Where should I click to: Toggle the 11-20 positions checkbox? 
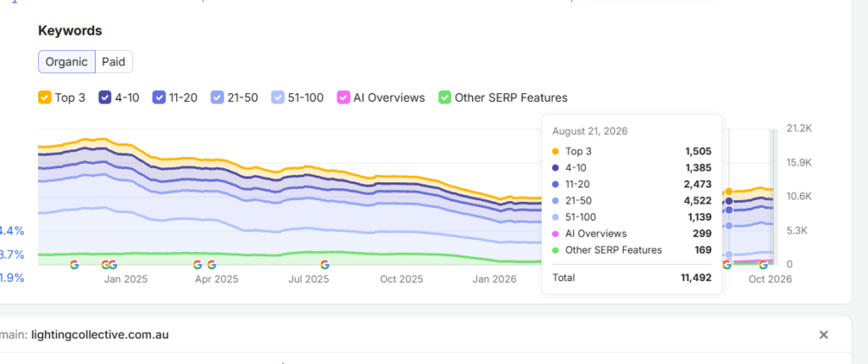pyautogui.click(x=159, y=98)
